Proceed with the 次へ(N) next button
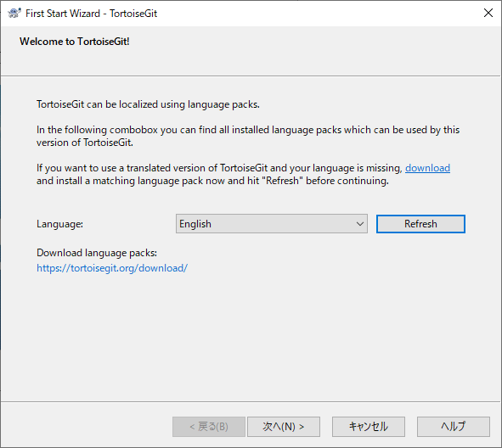 (x=284, y=427)
